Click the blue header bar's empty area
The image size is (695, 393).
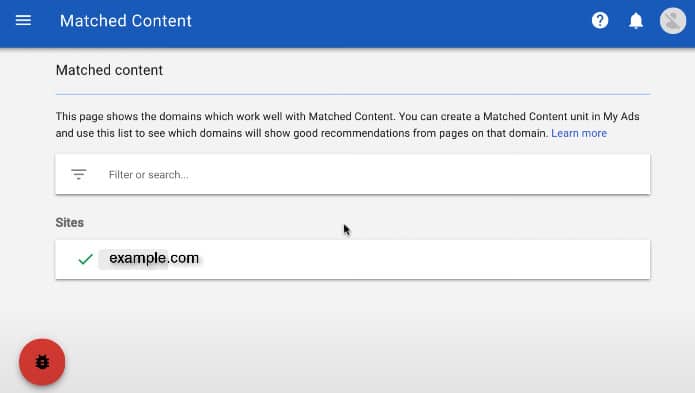[x=390, y=22]
